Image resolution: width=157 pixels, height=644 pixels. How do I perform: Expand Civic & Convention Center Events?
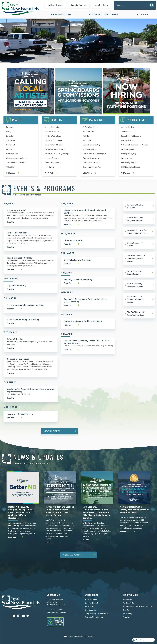point(139,273)
